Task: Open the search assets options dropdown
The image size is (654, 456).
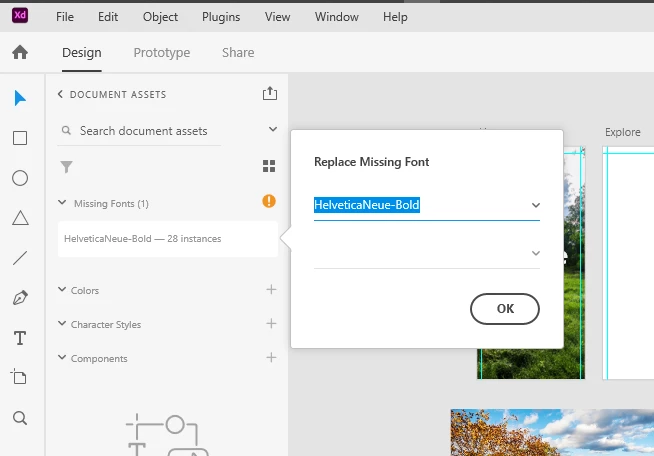Action: [273, 129]
